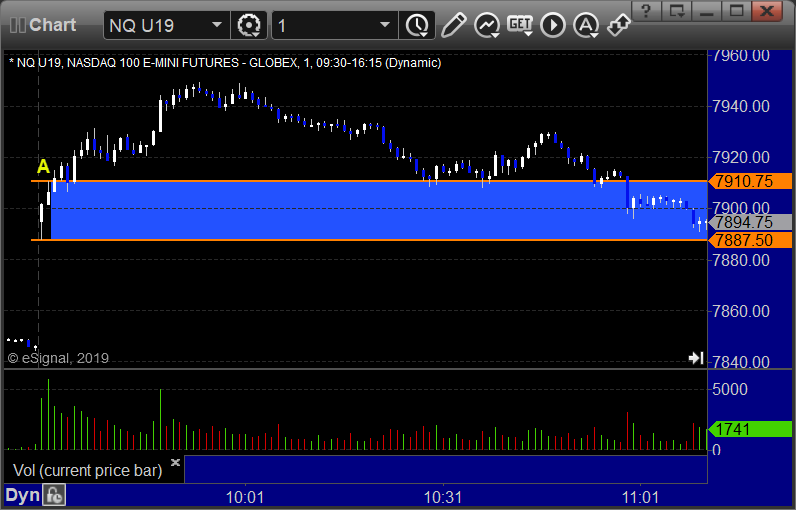Jump to latest bar arrow icon
Image resolution: width=796 pixels, height=510 pixels.
coord(696,358)
